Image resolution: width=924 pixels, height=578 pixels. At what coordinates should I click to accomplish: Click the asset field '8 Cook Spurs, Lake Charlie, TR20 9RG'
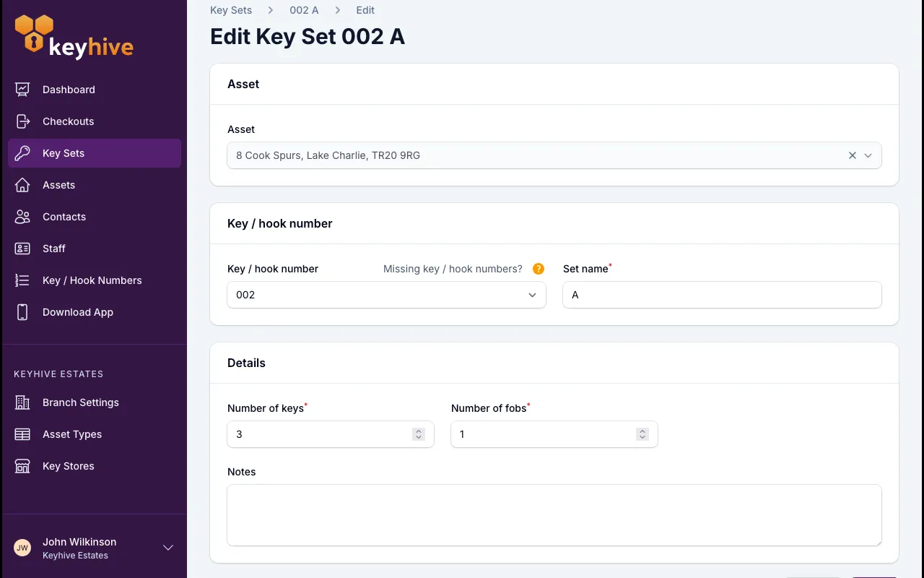click(x=554, y=155)
